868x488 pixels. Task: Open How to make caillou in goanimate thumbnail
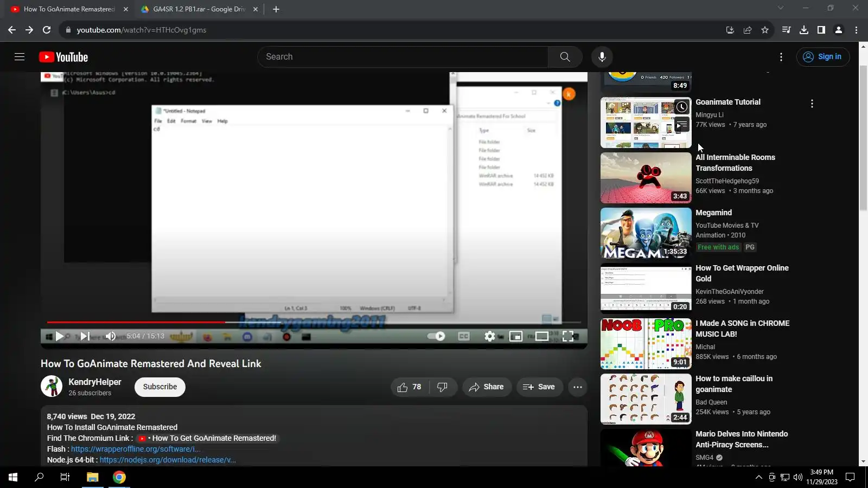[646, 399]
